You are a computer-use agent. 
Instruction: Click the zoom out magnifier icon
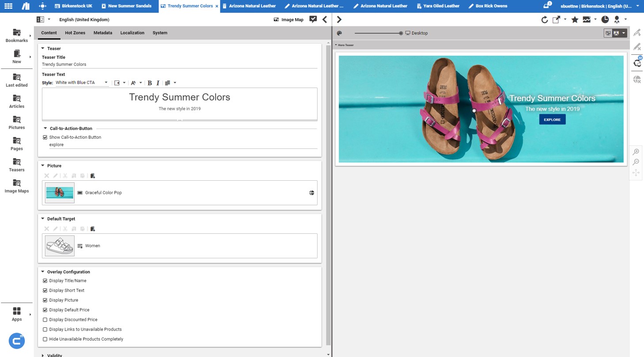coord(636,162)
